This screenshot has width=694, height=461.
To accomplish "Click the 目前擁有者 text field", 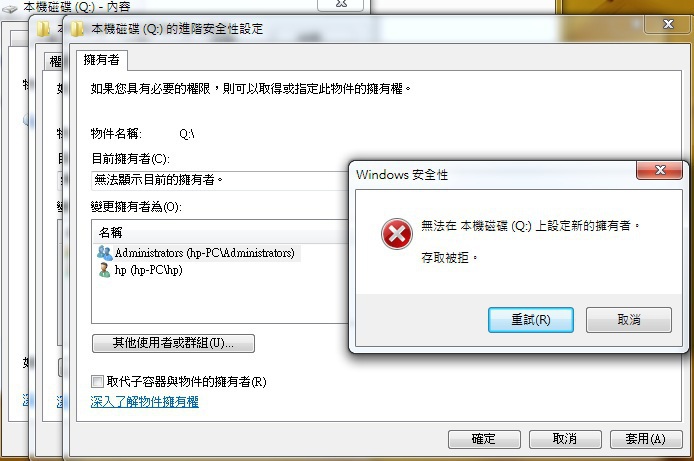I will [x=220, y=180].
